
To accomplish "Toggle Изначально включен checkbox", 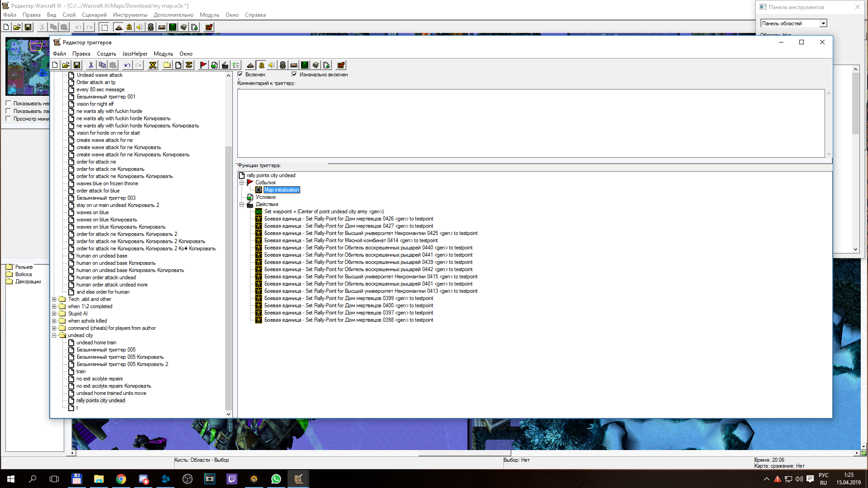I will [294, 75].
